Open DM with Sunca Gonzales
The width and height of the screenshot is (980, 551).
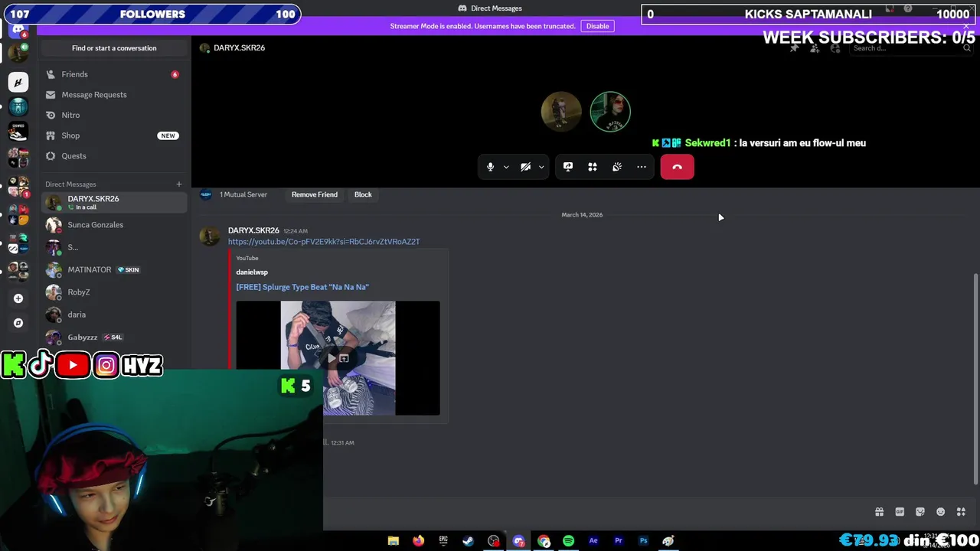tap(114, 225)
